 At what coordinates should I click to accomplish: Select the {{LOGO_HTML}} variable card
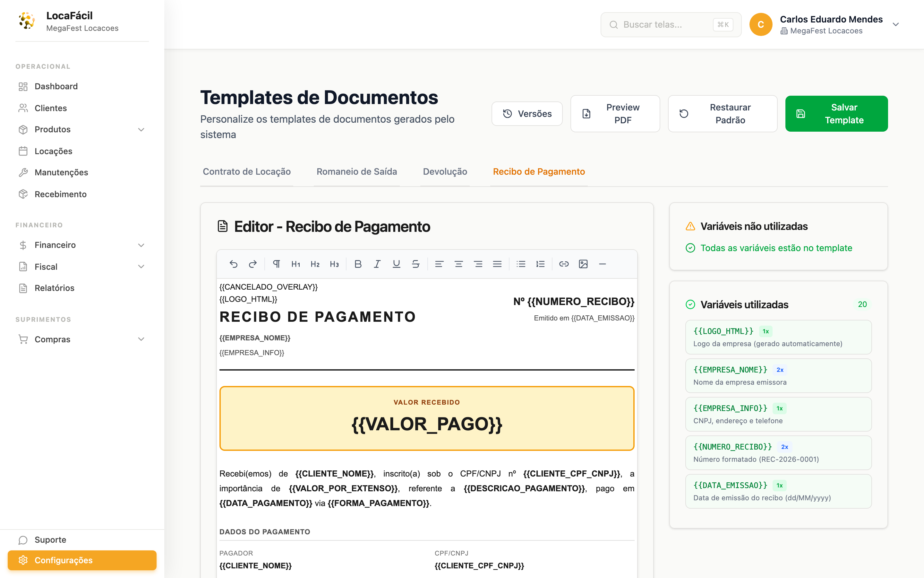tap(778, 337)
